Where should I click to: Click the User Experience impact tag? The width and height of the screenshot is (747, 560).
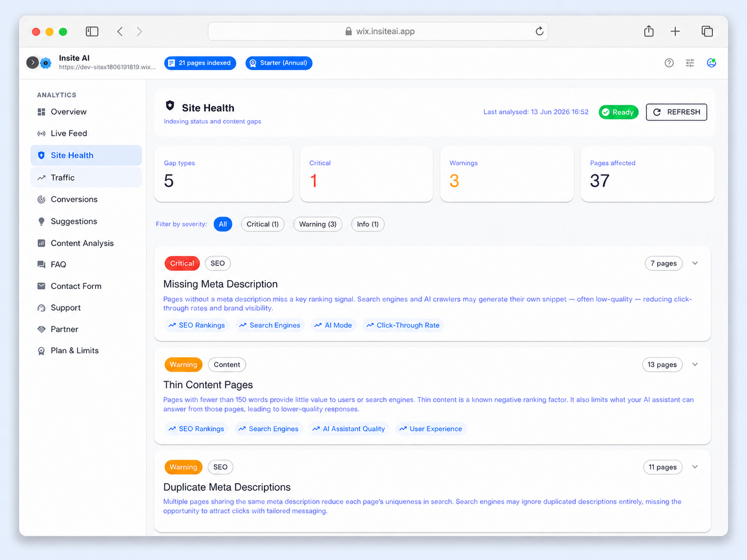431,429
